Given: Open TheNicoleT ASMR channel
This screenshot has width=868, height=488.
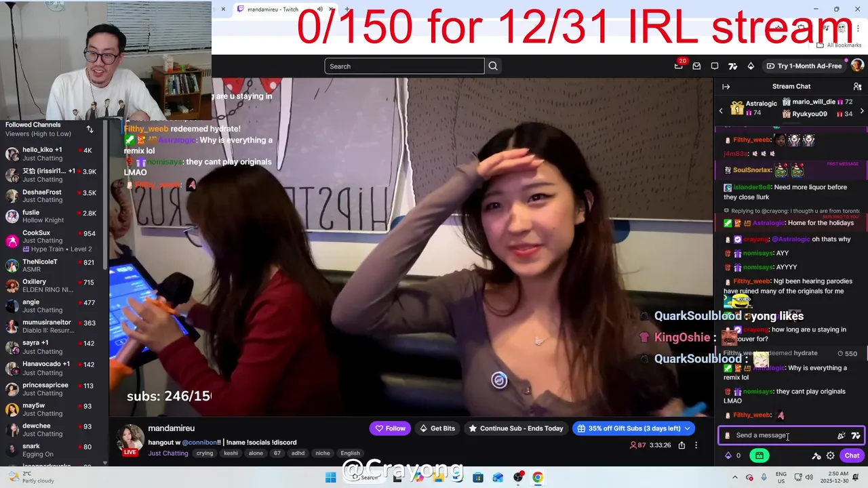Looking at the screenshot, I should coord(54,265).
